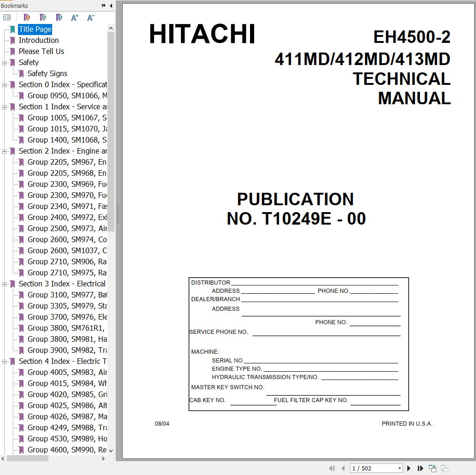The height and width of the screenshot is (475, 476).
Task: Open Group 2340, SM971 bookmark
Action: [67, 207]
